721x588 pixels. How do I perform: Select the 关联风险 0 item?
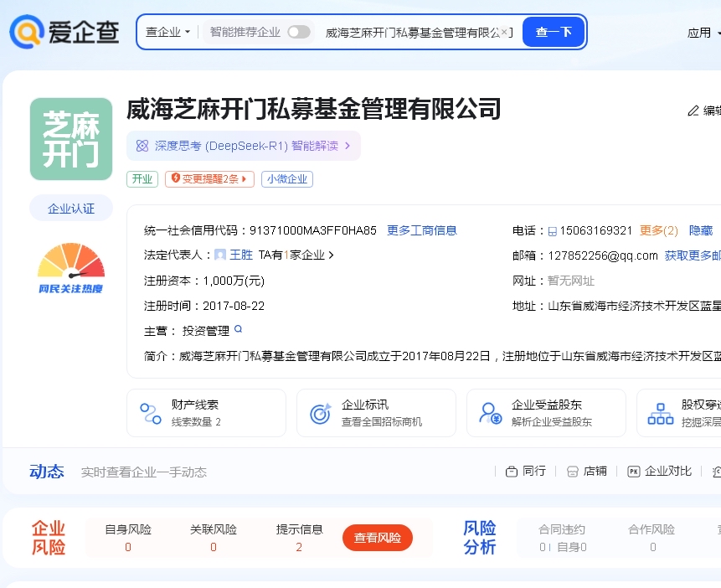tap(214, 538)
